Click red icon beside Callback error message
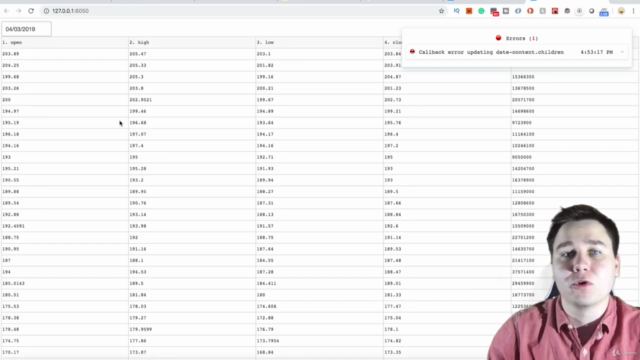Screen dimensions: 640x360 (x=412, y=52)
